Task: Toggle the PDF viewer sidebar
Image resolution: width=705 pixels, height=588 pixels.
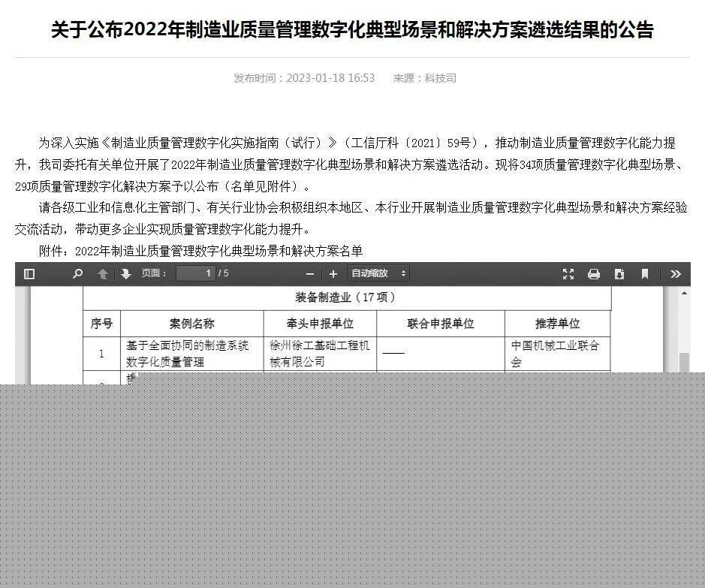Action: point(29,274)
